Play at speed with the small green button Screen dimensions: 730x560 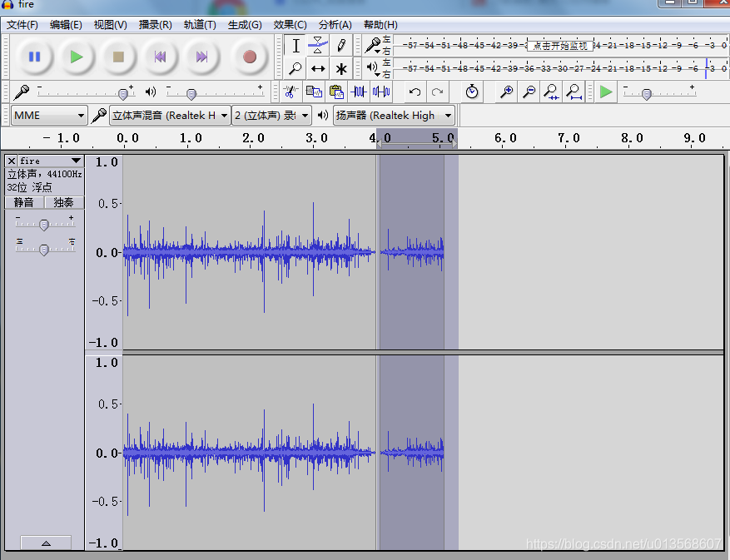point(606,92)
